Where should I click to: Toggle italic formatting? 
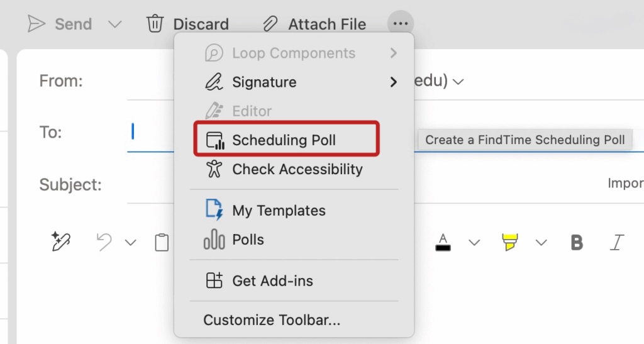[618, 243]
